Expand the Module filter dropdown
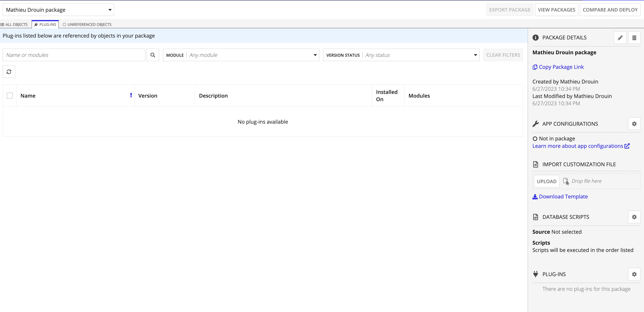Image resolution: width=644 pixels, height=312 pixels. [x=241, y=55]
